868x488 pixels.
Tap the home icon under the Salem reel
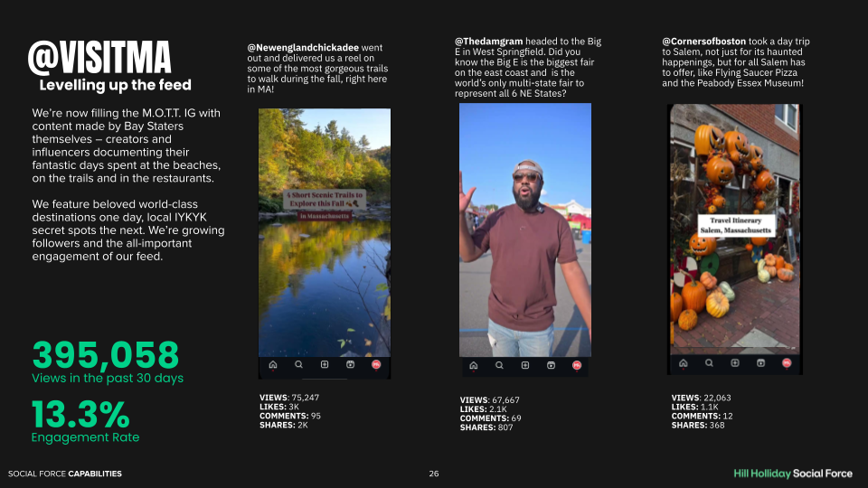click(684, 363)
